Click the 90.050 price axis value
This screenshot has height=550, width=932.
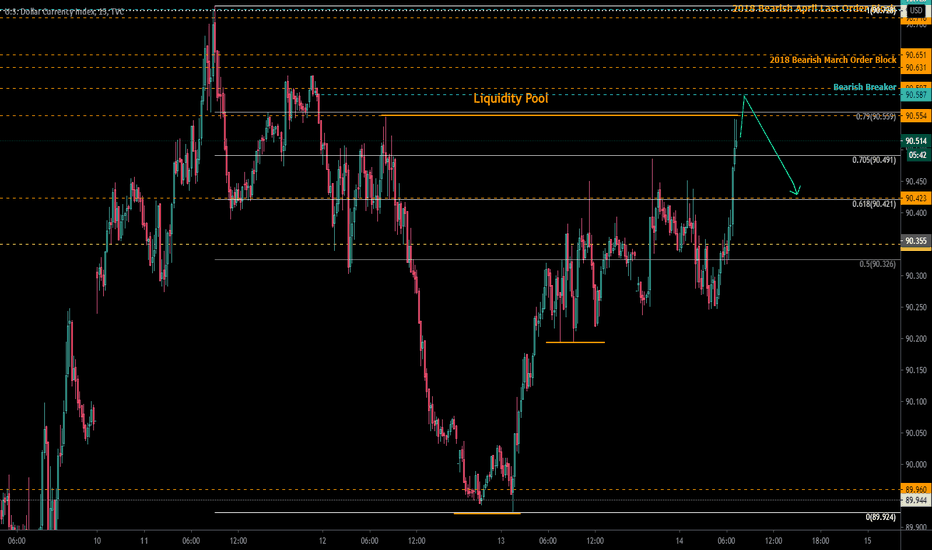(916, 433)
